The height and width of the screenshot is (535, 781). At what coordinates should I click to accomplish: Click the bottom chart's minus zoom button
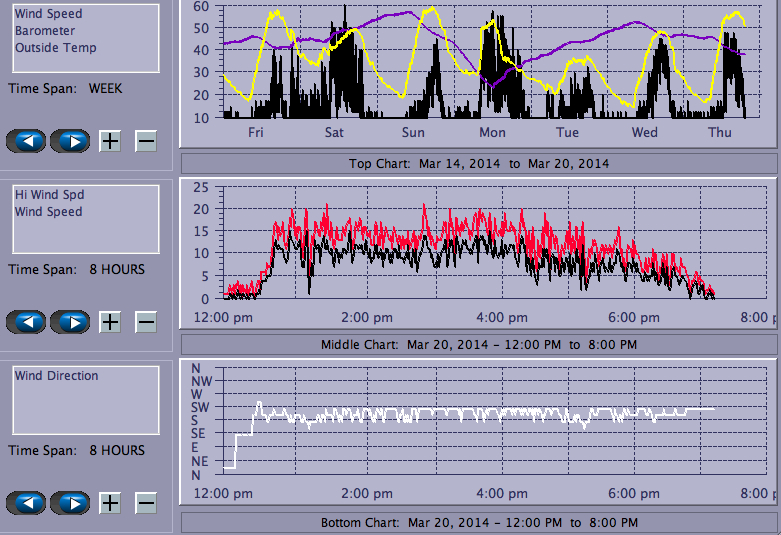[x=146, y=503]
